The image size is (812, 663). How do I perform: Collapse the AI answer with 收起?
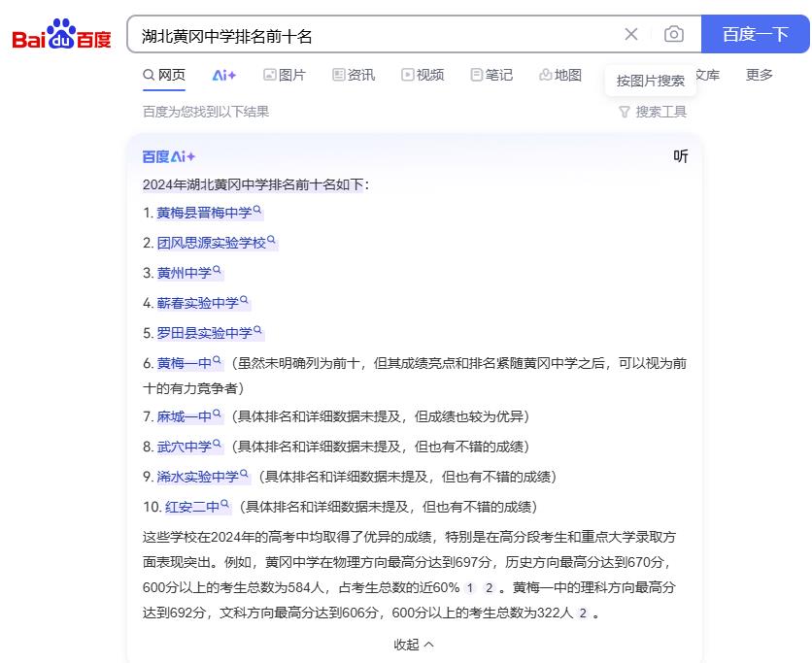click(x=413, y=645)
